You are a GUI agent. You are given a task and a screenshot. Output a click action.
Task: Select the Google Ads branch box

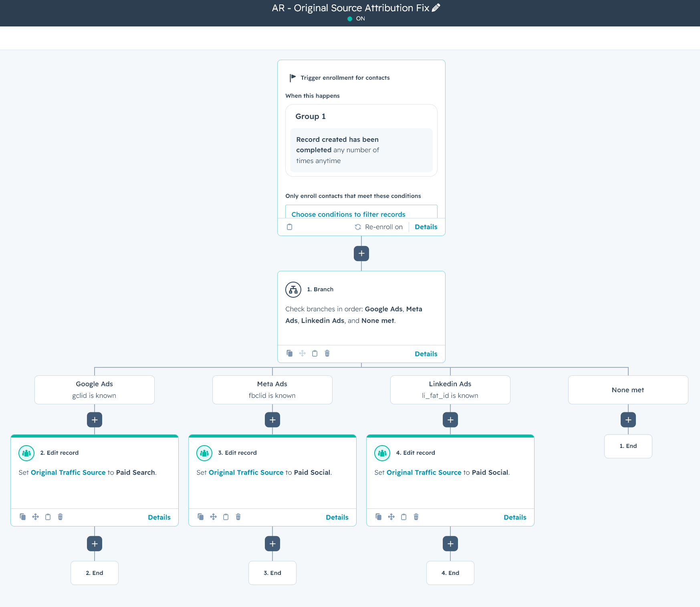coord(95,390)
